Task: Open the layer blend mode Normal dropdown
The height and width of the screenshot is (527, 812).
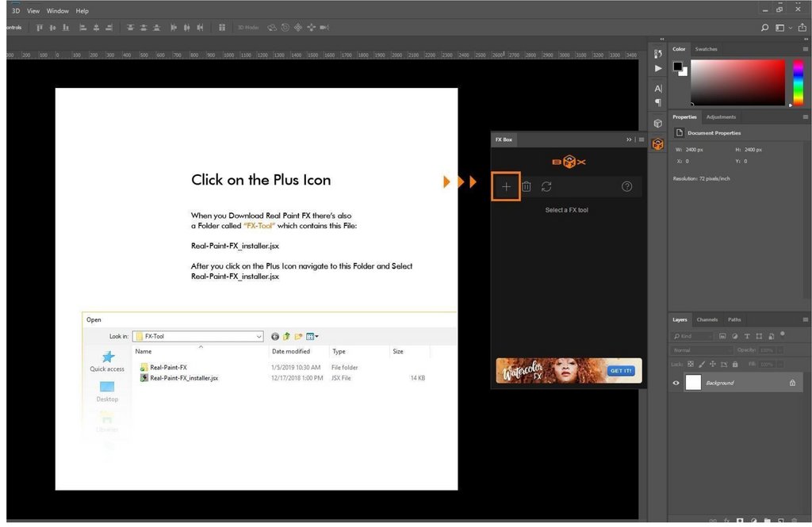Action: pyautogui.click(x=701, y=350)
